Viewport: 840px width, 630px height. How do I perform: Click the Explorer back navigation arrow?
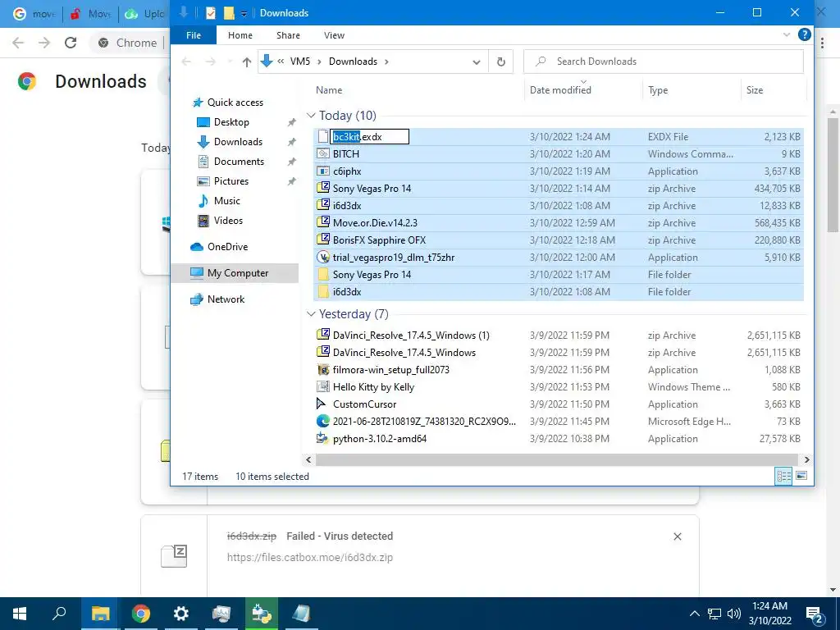coord(186,62)
